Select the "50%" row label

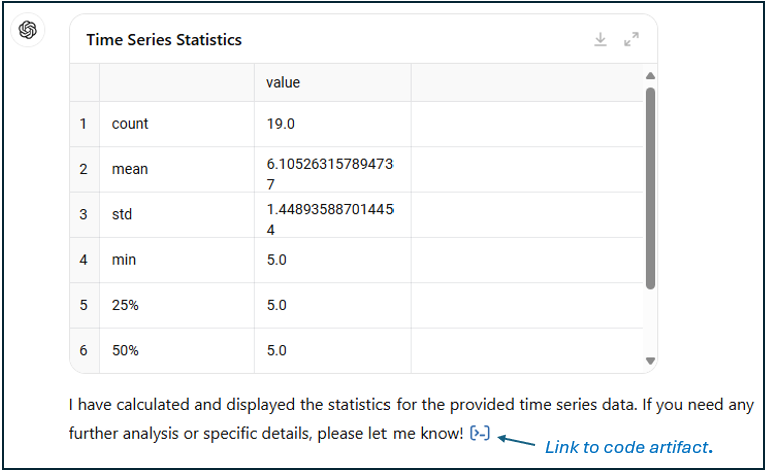click(x=126, y=350)
